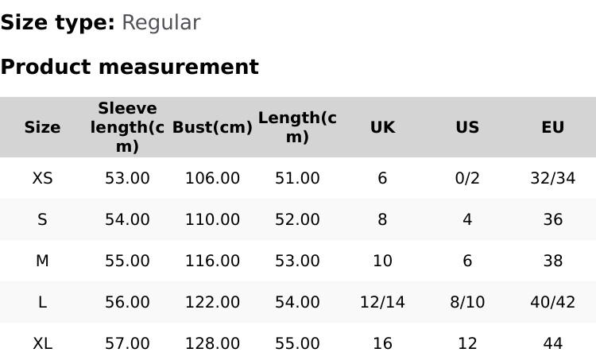596x364 pixels.
Task: Click the Size column header
Action: click(x=42, y=127)
